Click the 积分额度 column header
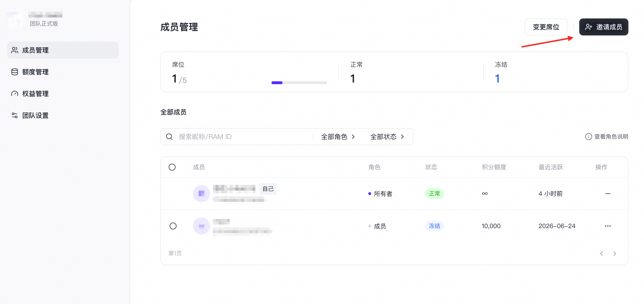Screen dimensions: 644x304 (494, 167)
